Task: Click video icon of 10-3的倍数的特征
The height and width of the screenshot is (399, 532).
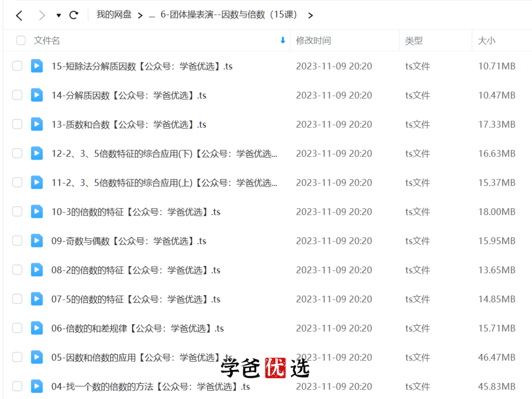Action: coord(37,212)
